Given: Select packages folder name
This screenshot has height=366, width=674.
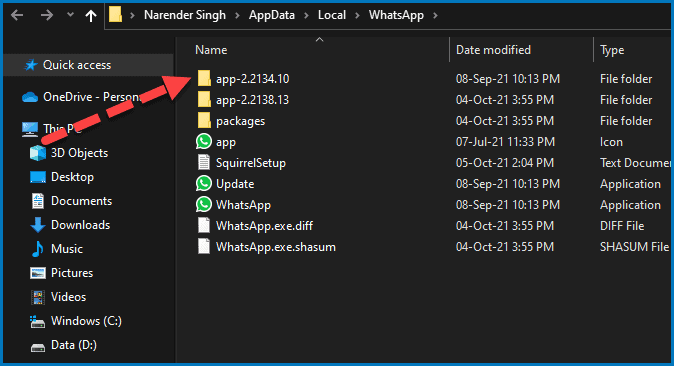Looking at the screenshot, I should [x=241, y=122].
